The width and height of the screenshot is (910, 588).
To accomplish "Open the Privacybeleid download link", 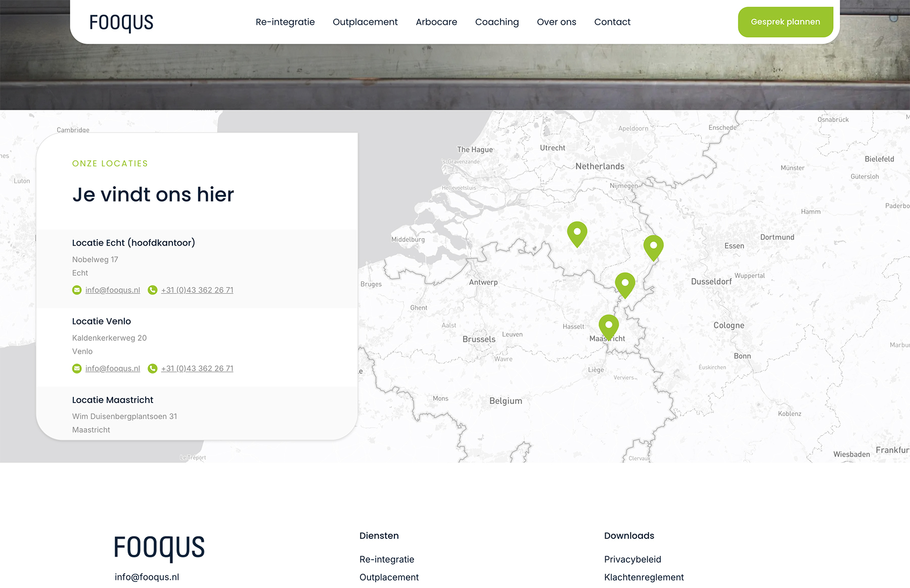I will [632, 559].
